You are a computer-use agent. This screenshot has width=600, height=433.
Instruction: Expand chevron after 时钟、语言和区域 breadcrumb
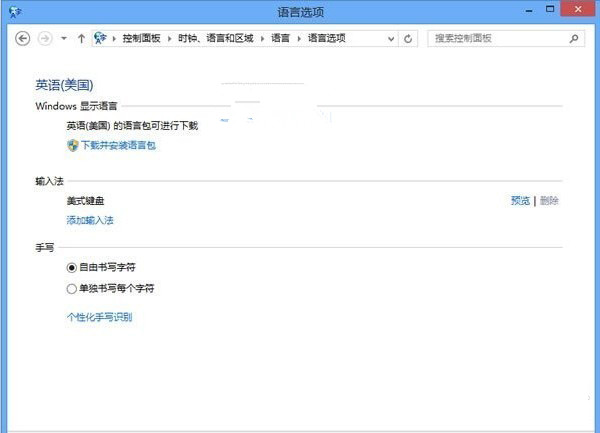coord(262,39)
